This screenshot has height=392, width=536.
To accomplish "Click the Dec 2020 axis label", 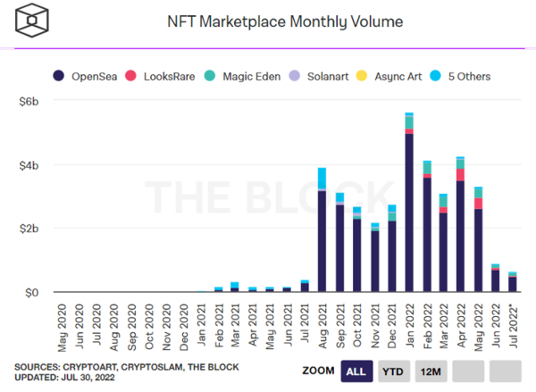I will [184, 328].
